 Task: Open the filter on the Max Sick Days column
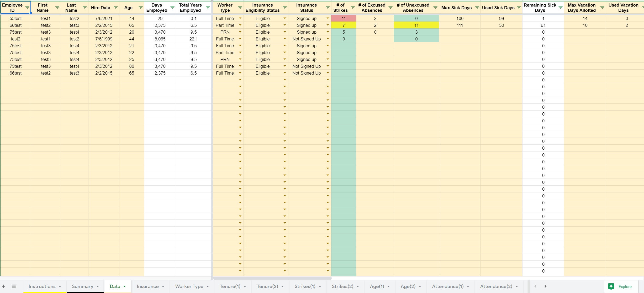pos(477,8)
